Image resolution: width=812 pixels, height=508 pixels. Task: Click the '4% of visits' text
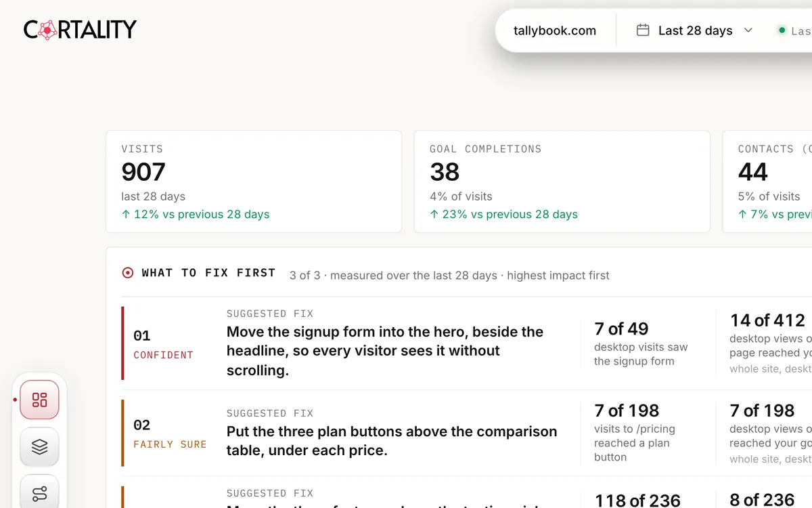(461, 196)
